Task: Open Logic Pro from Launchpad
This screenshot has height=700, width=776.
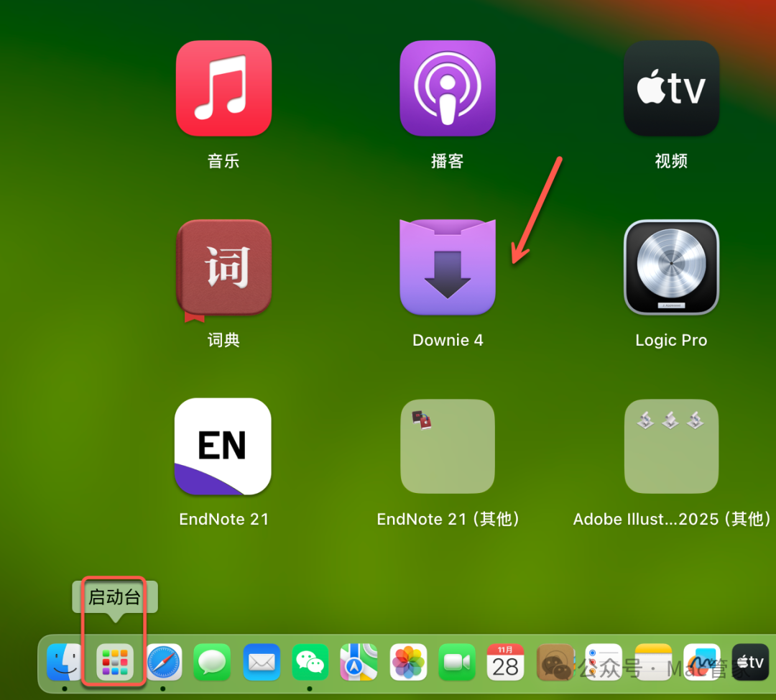Action: coord(671,267)
